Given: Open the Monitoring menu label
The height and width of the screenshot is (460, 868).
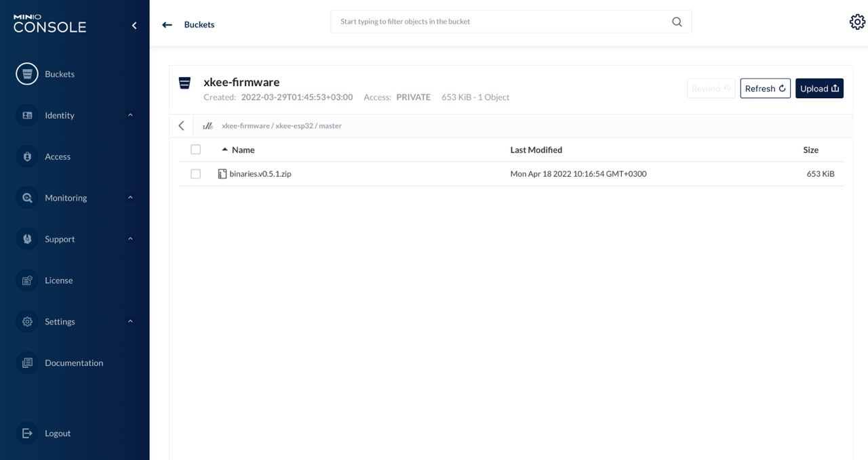Looking at the screenshot, I should point(66,198).
